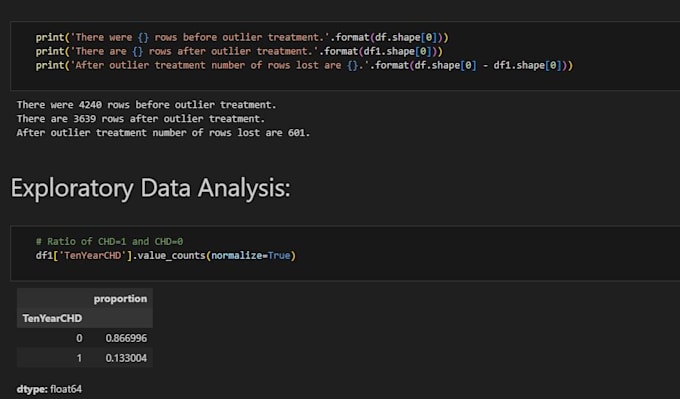Click the proportion value 0.133004
Image resolution: width=680 pixels, height=399 pixels.
coord(126,358)
